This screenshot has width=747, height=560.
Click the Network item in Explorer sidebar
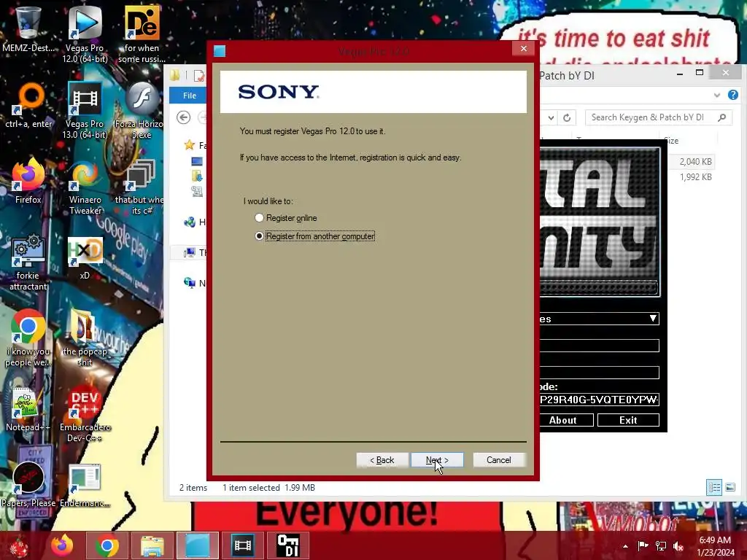pyautogui.click(x=196, y=284)
